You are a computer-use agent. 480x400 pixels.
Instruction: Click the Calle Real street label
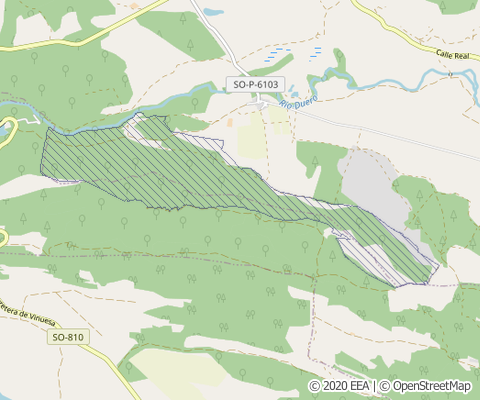[453, 54]
